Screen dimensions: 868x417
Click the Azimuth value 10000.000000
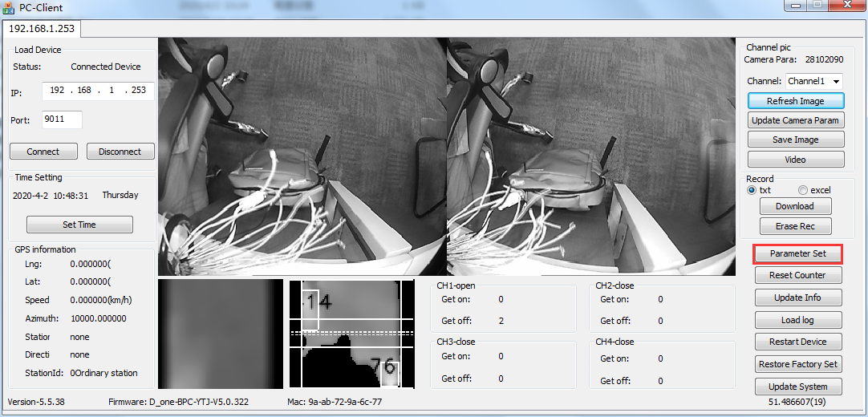[99, 318]
